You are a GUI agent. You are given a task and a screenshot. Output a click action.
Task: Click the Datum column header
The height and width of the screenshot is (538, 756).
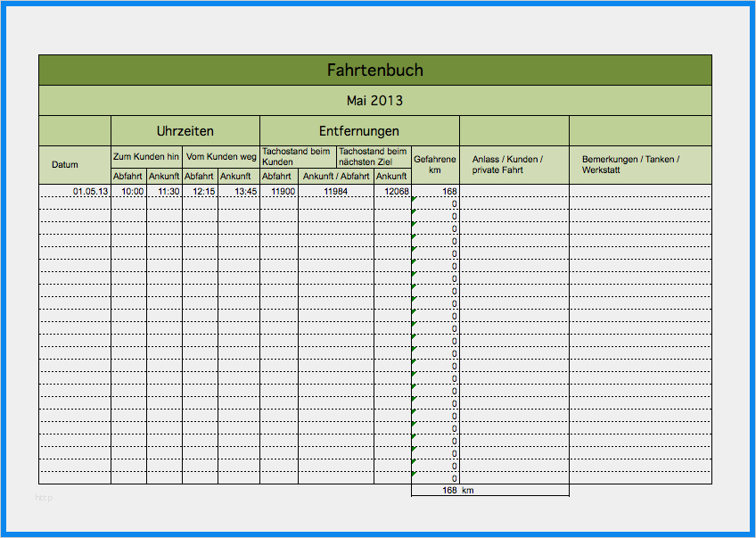click(x=67, y=164)
